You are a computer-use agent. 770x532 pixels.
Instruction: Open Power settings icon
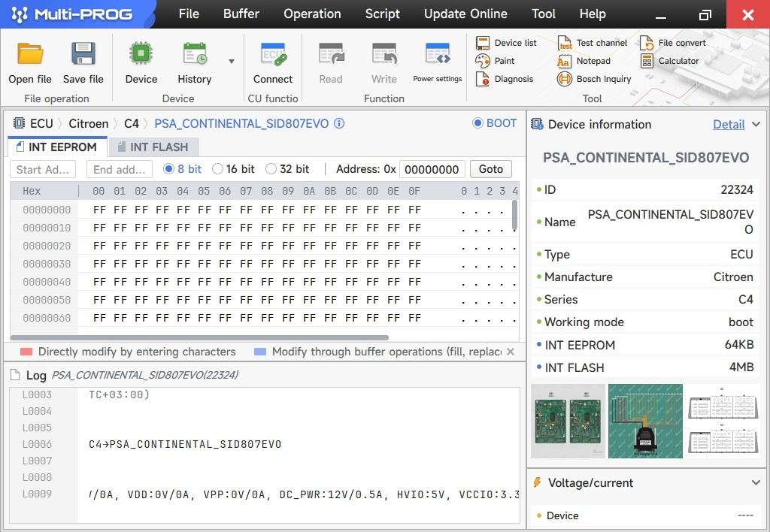(438, 54)
